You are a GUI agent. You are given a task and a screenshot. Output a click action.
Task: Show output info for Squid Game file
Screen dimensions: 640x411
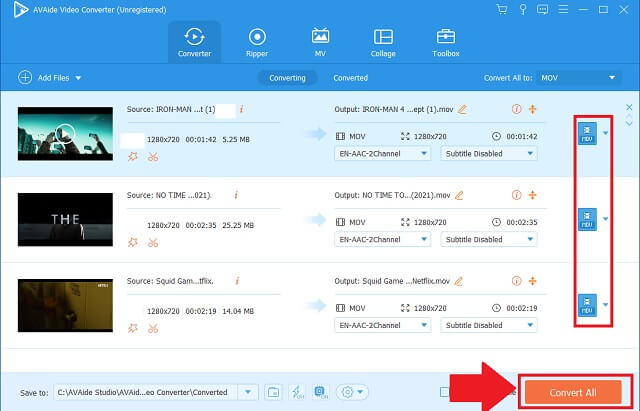click(516, 281)
